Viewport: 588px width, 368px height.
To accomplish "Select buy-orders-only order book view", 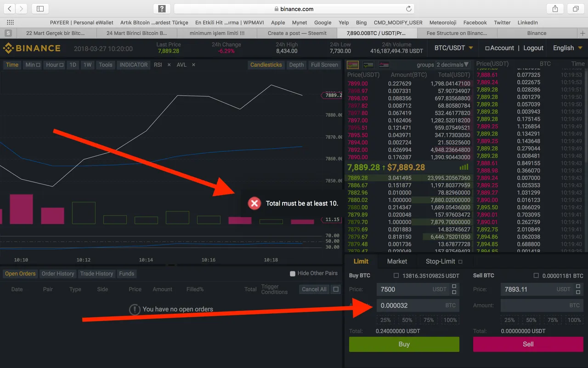I will (x=368, y=65).
